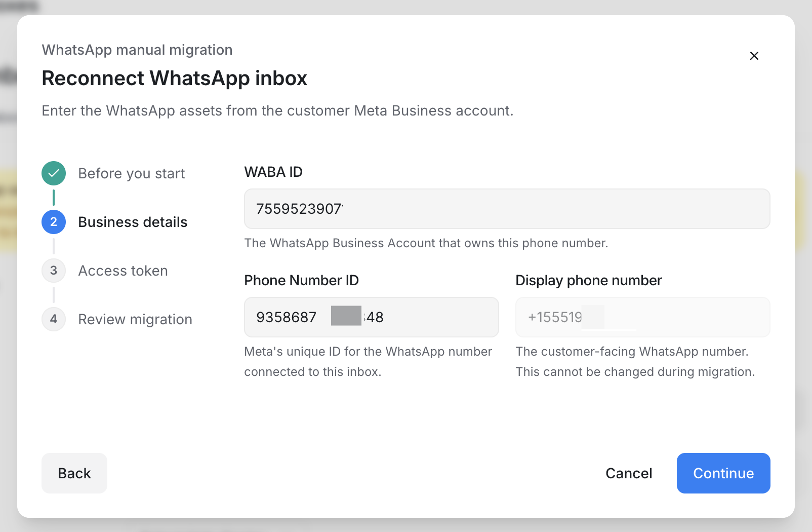Cancel the migration dialog
Image resolution: width=812 pixels, height=532 pixels.
pos(629,473)
